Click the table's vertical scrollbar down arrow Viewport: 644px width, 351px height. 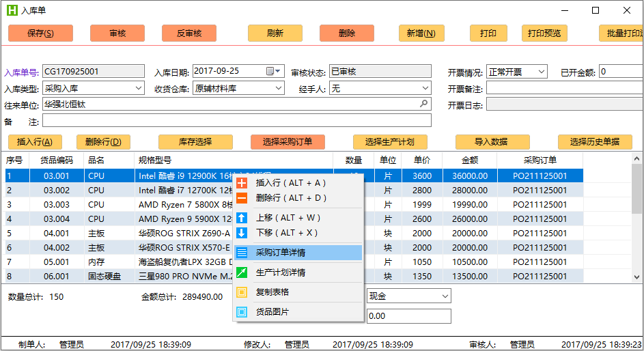(636, 277)
